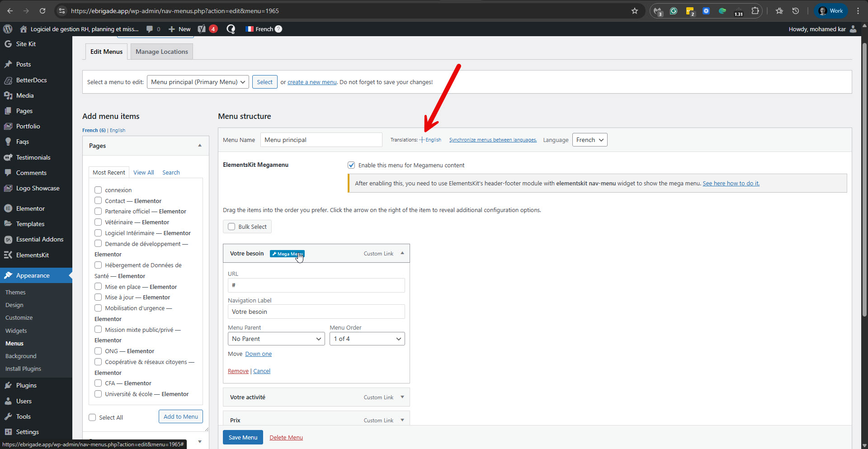868x449 pixels.
Task: Reload the page using browser refresh icon
Action: coord(42,11)
